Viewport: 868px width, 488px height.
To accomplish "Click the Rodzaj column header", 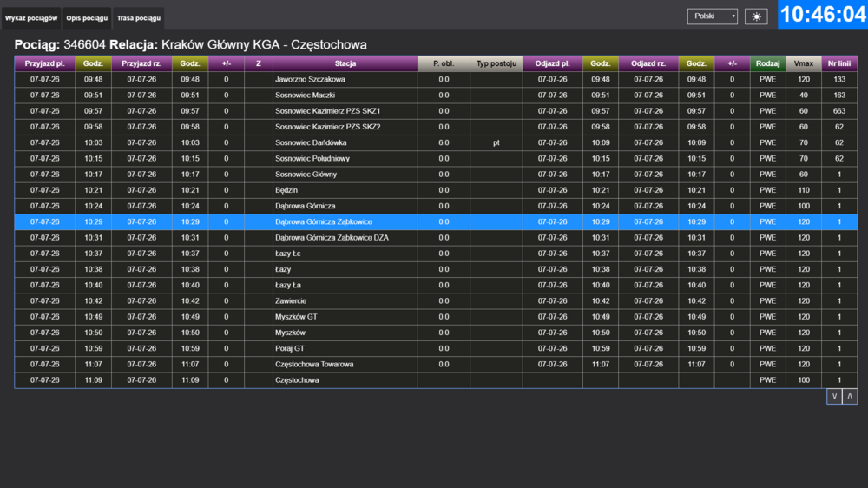I will tap(768, 63).
